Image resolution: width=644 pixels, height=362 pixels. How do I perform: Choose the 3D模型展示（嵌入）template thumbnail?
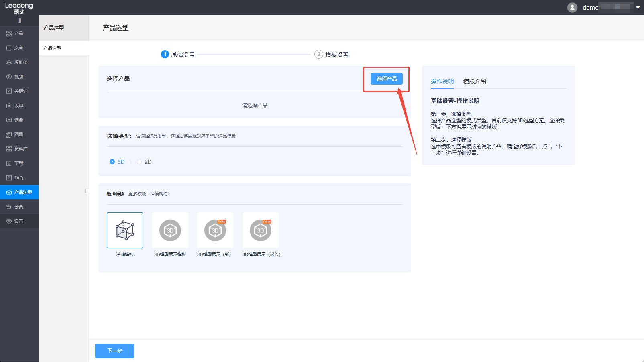[x=261, y=230]
